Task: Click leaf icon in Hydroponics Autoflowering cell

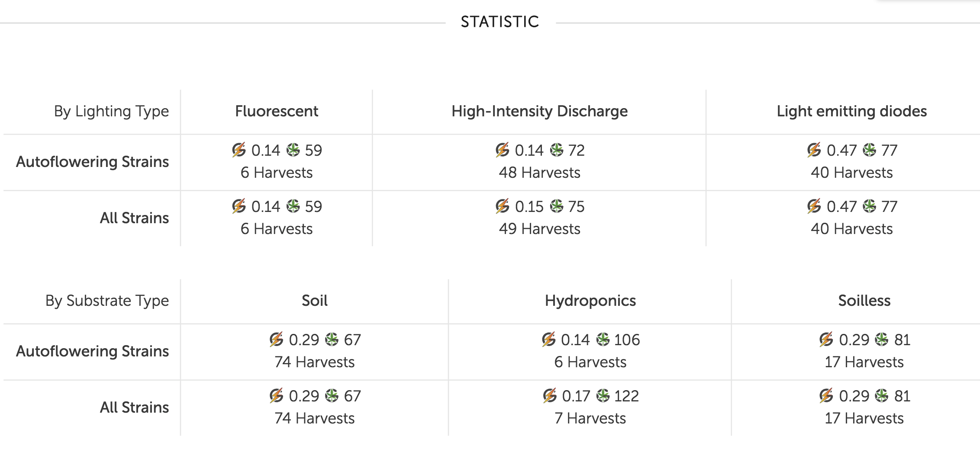Action: [x=603, y=340]
